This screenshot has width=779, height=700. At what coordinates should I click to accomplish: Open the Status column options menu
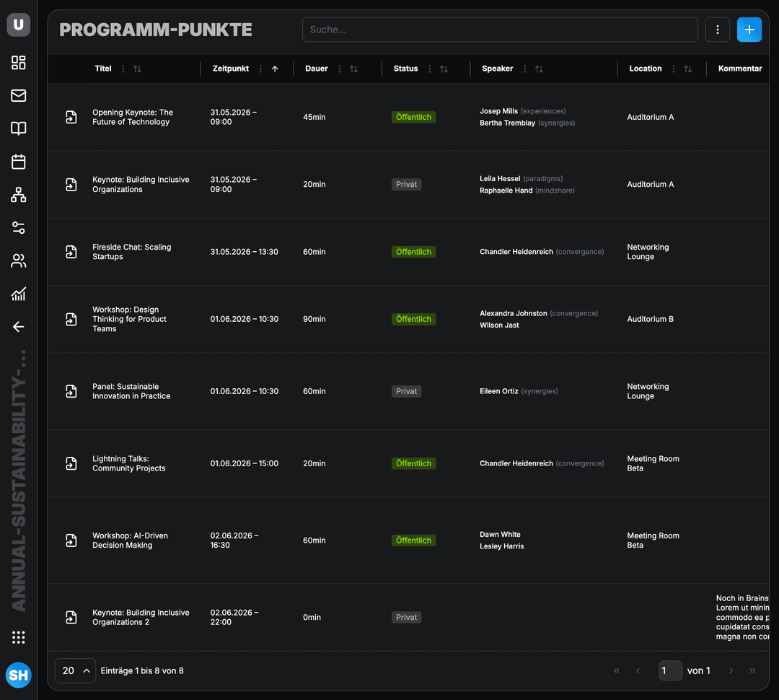coord(431,69)
